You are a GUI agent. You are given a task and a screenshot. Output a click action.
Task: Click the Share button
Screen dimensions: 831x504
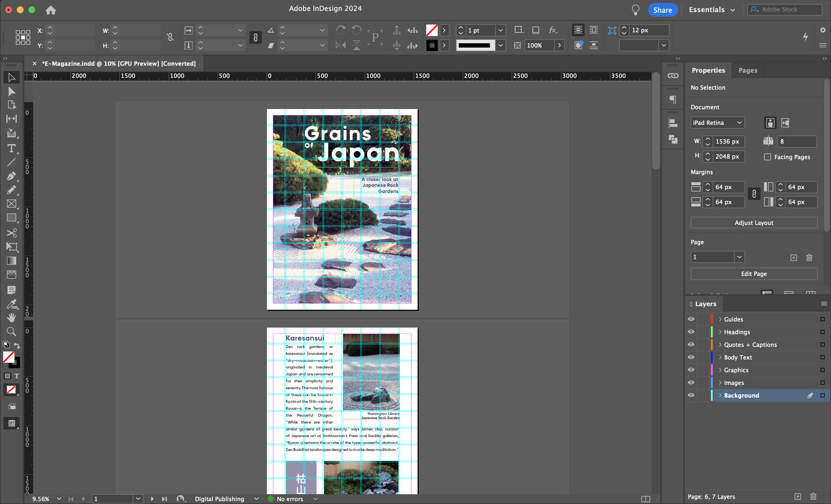pyautogui.click(x=662, y=10)
